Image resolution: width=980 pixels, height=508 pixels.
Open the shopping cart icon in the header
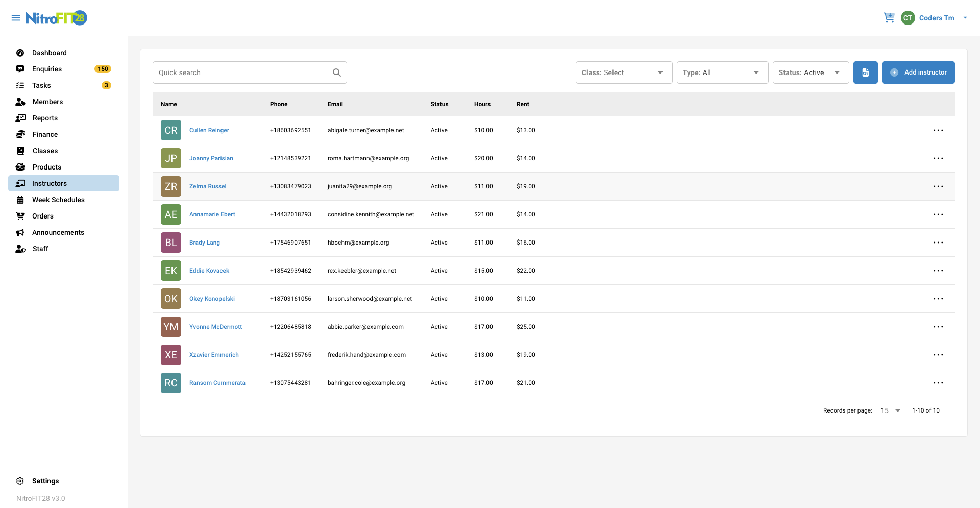(889, 17)
